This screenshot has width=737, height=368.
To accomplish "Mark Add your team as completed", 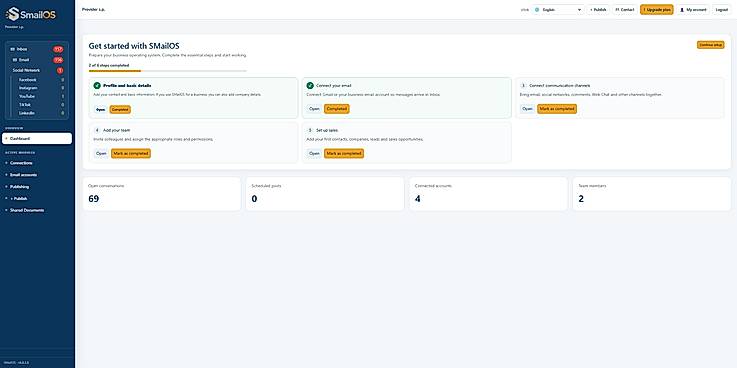I will click(x=131, y=153).
